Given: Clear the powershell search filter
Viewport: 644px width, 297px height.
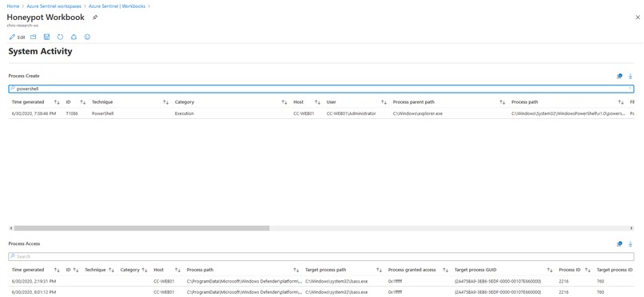Looking at the screenshot, I should pyautogui.click(x=630, y=89).
